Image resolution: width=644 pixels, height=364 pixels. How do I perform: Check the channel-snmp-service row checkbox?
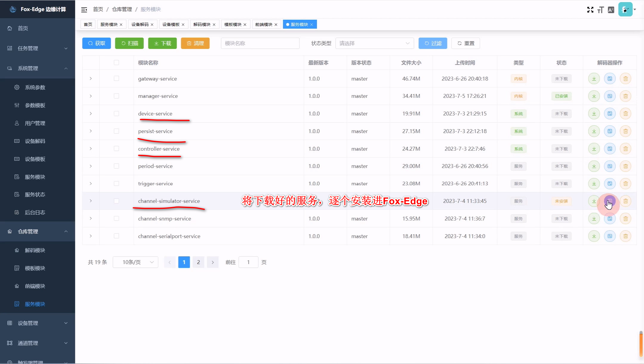point(116,219)
